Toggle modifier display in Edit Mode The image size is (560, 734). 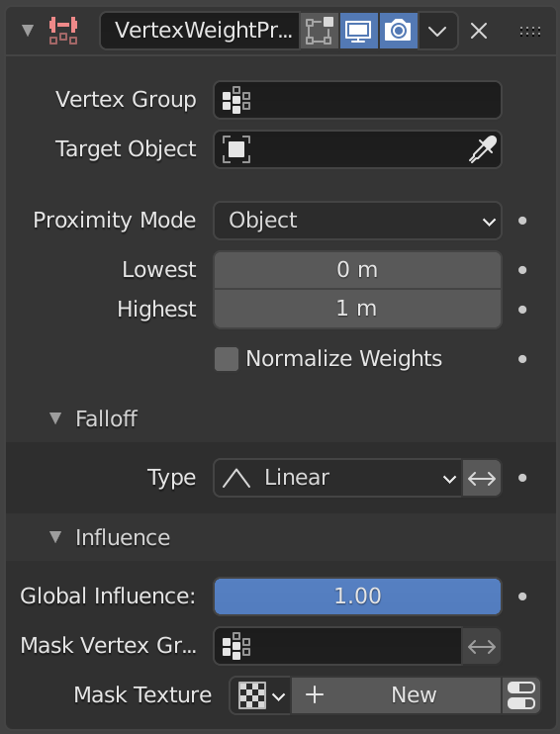[320, 31]
